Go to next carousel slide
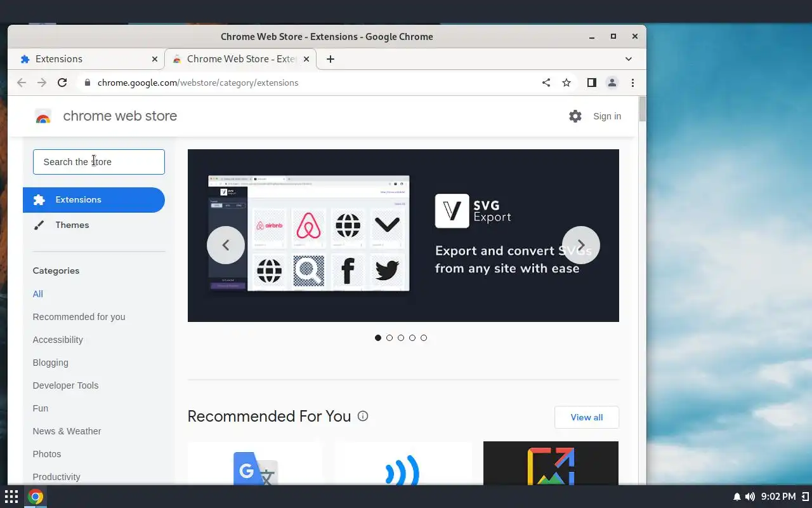The image size is (812, 508). pyautogui.click(x=581, y=245)
